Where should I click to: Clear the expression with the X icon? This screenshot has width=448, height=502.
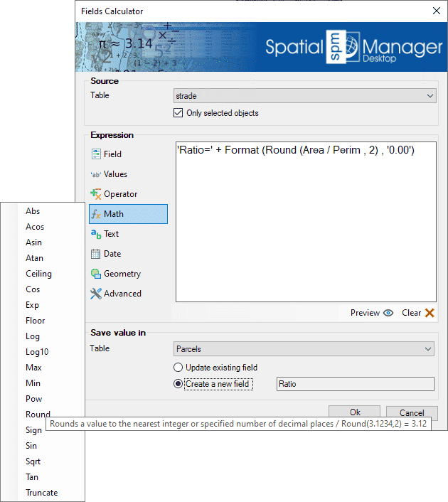tap(430, 313)
